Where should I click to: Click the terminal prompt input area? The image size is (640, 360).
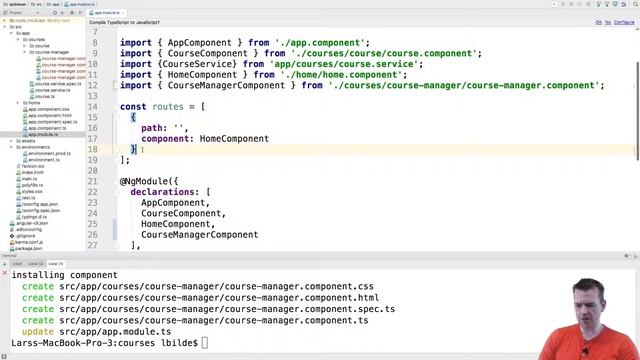pyautogui.click(x=204, y=343)
